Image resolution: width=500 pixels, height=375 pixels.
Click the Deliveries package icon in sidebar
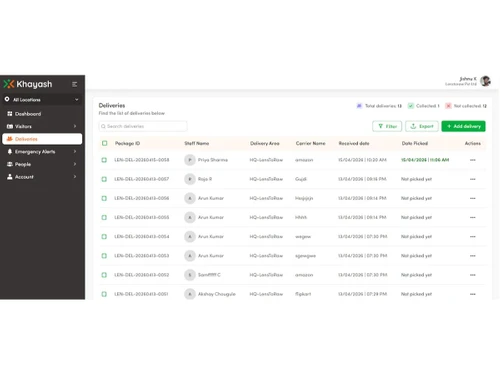10,139
